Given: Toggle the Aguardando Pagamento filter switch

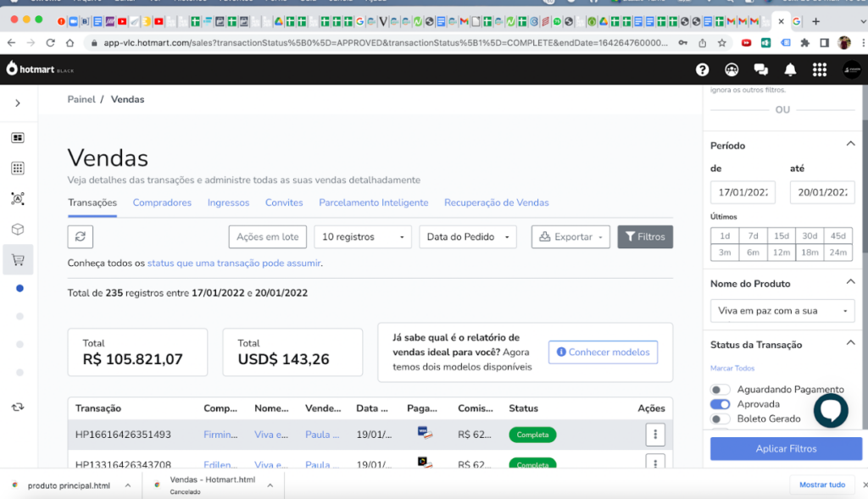Looking at the screenshot, I should click(720, 390).
